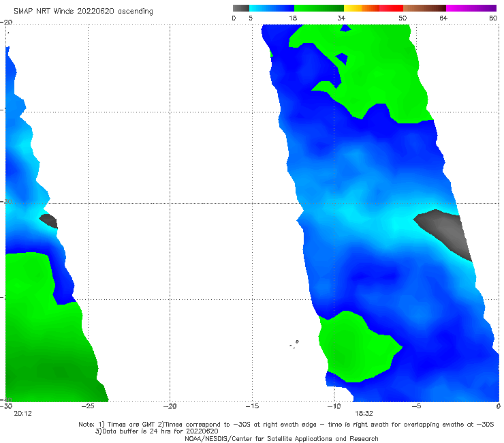504x443 pixels.
Task: Click the swath time label '20:12'
Action: (x=23, y=414)
